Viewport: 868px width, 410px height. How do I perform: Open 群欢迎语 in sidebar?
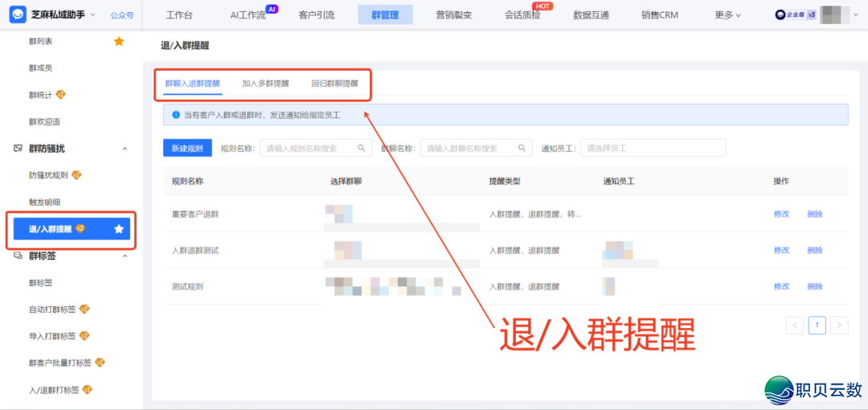coord(44,122)
